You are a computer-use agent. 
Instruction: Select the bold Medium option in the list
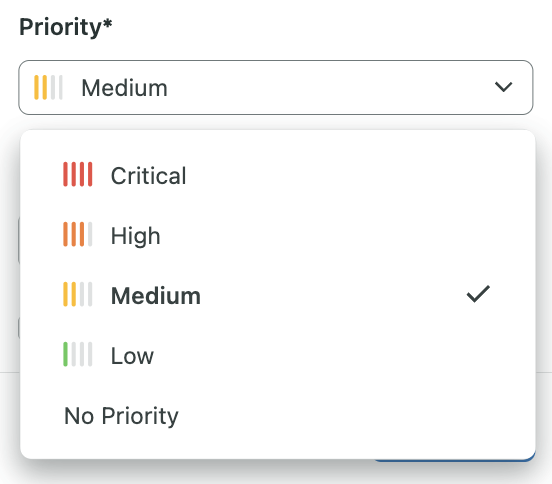click(x=156, y=296)
